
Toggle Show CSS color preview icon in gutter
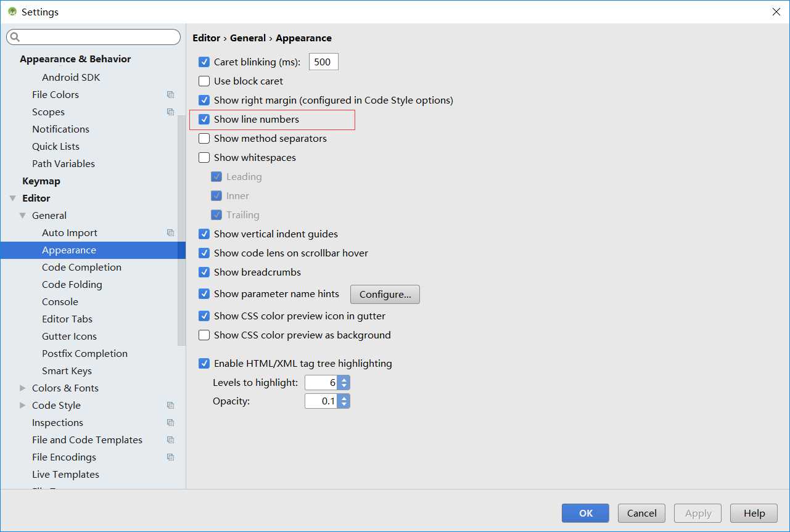204,316
